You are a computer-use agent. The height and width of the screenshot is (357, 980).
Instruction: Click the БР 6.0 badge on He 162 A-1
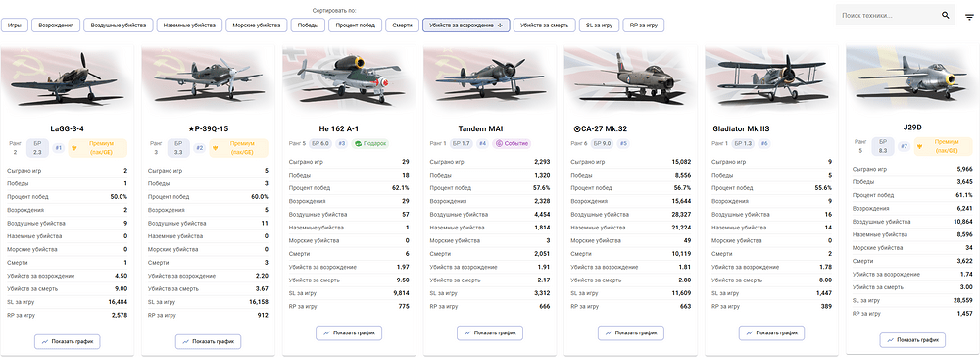pyautogui.click(x=320, y=144)
